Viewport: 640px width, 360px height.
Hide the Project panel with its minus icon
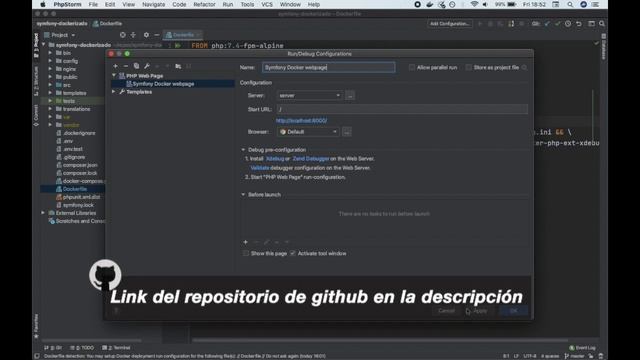(x=157, y=35)
